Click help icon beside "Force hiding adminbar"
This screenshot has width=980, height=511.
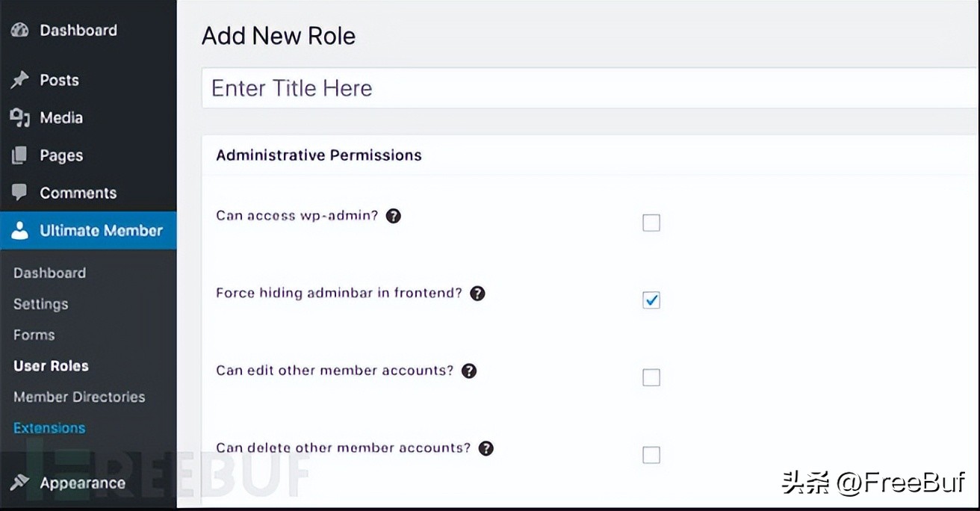tap(477, 294)
